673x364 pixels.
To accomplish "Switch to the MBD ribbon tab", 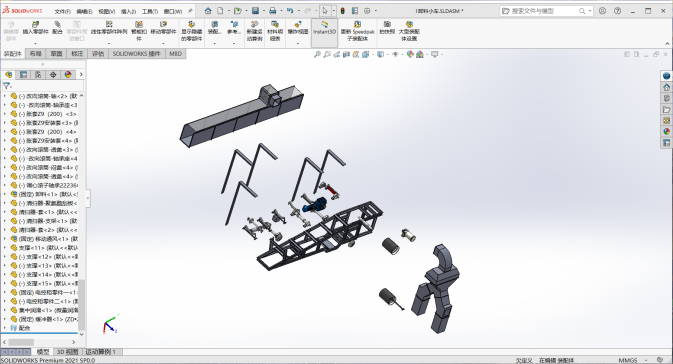I will tap(175, 54).
